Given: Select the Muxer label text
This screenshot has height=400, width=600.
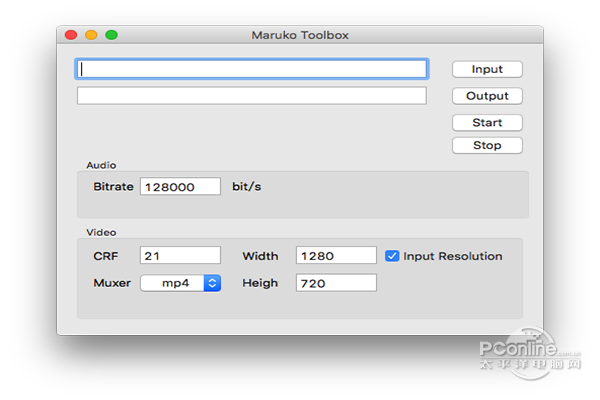Looking at the screenshot, I should (112, 283).
